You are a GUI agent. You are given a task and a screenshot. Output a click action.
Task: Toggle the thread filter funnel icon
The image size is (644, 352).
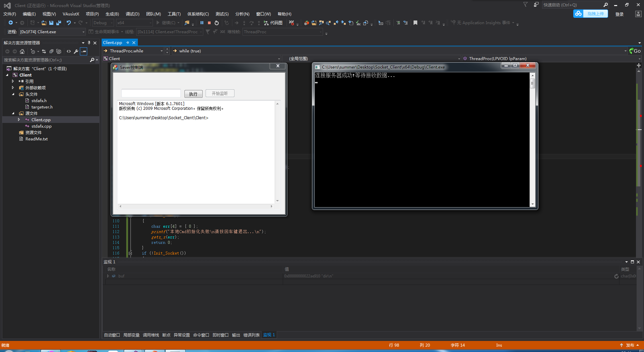tap(208, 32)
